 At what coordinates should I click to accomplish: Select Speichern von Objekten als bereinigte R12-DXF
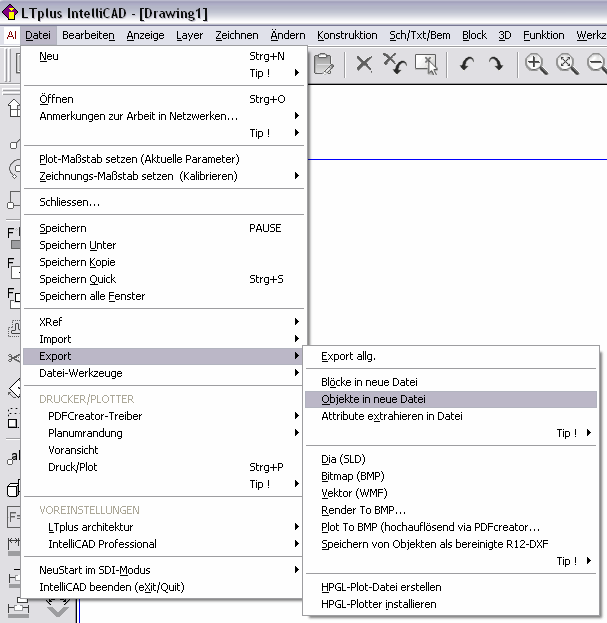tap(451, 544)
